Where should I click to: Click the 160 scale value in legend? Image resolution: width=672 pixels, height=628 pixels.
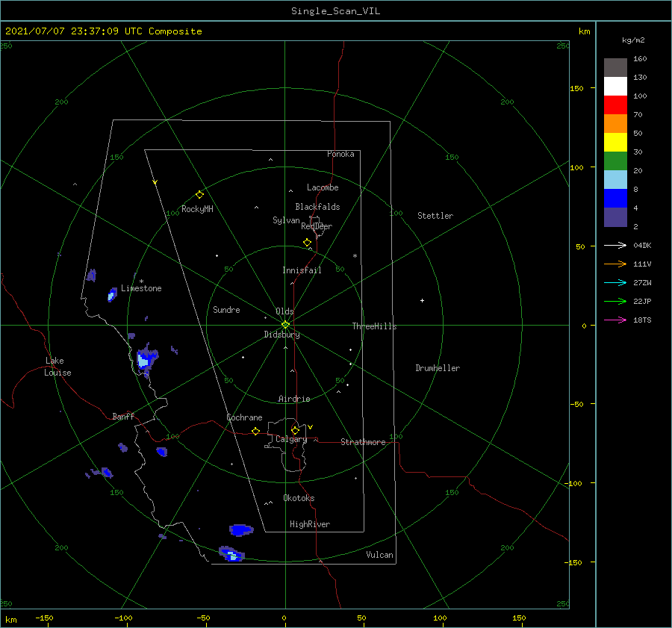coord(640,59)
